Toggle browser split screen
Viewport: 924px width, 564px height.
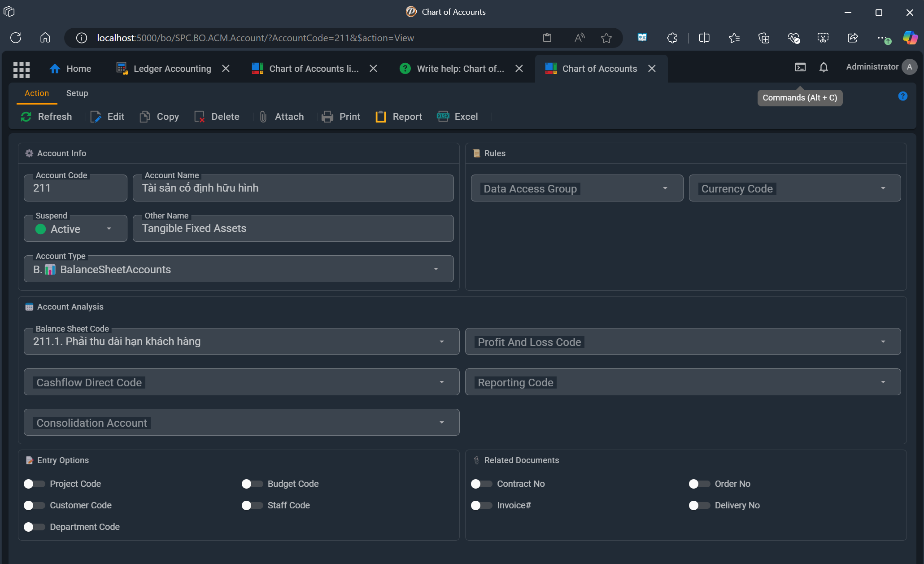[x=704, y=38]
